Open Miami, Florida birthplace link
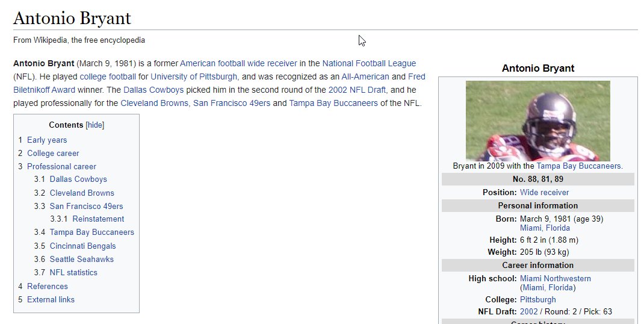 click(545, 228)
